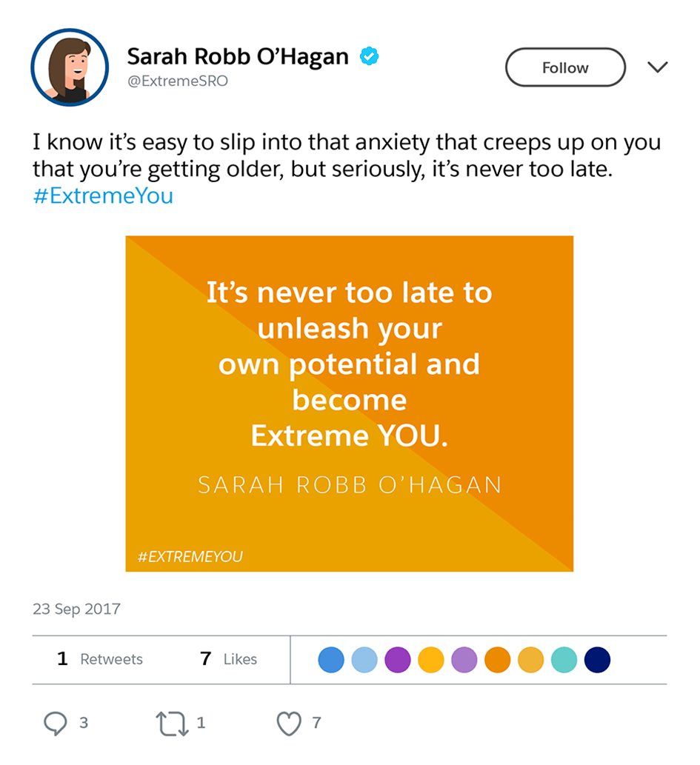
Task: Follow Sarah Robb O'Hagan
Action: [565, 68]
